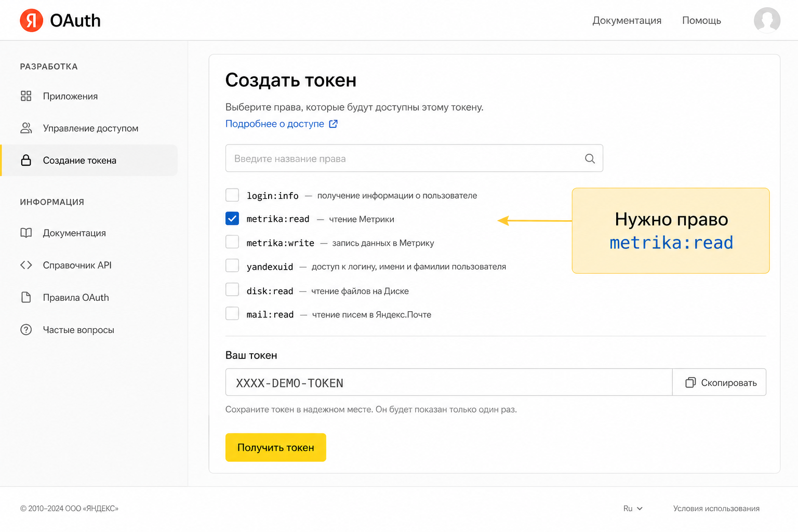
Task: Click the Ваш токен label
Action: click(251, 355)
